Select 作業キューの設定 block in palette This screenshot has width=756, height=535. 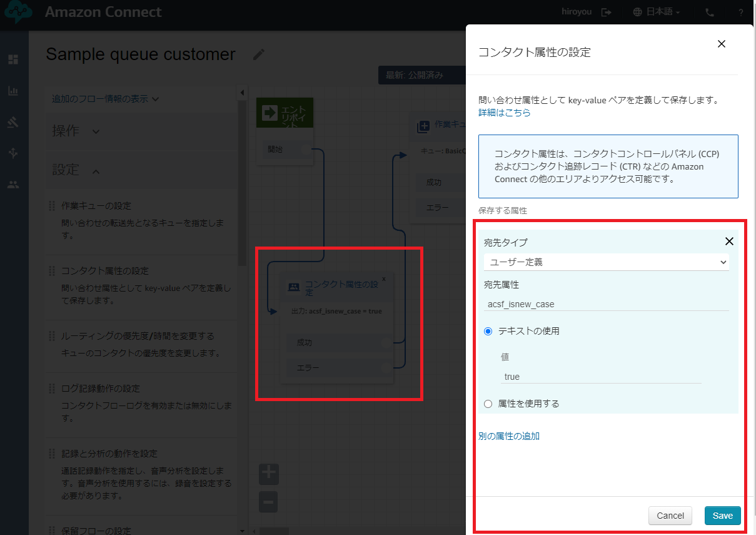point(141,222)
